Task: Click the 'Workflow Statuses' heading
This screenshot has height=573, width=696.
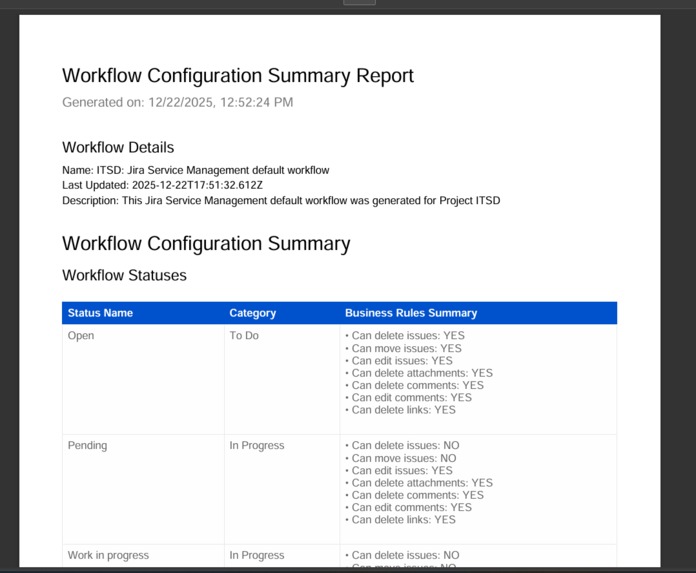Action: click(124, 275)
